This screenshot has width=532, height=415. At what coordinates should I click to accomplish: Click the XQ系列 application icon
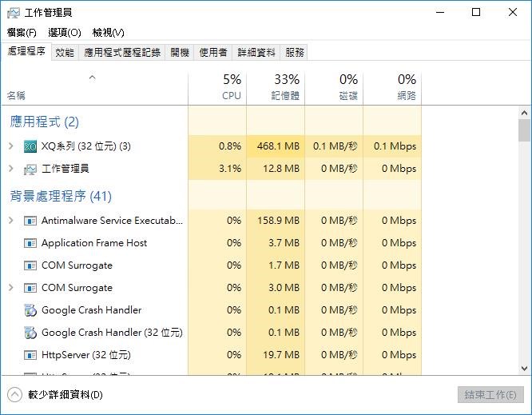30,146
